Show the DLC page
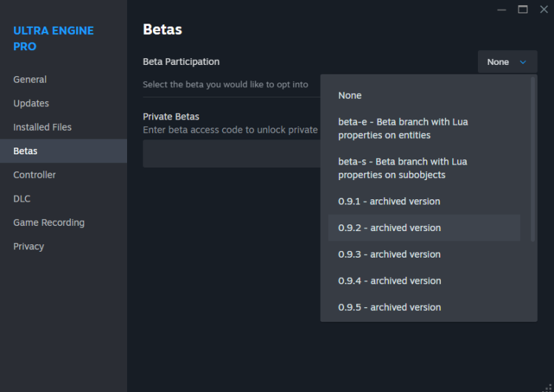This screenshot has height=392, width=554. (21, 199)
